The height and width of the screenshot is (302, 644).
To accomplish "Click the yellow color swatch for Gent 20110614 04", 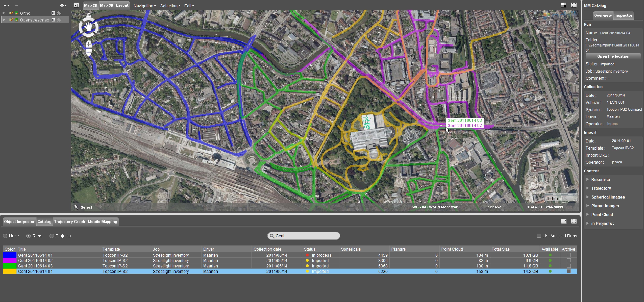I will coord(10,271).
